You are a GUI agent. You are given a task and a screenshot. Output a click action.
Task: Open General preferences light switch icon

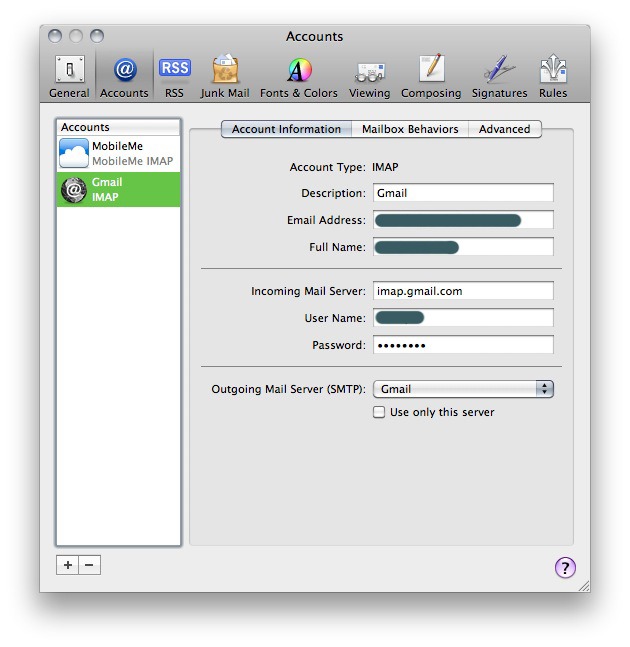[70, 69]
